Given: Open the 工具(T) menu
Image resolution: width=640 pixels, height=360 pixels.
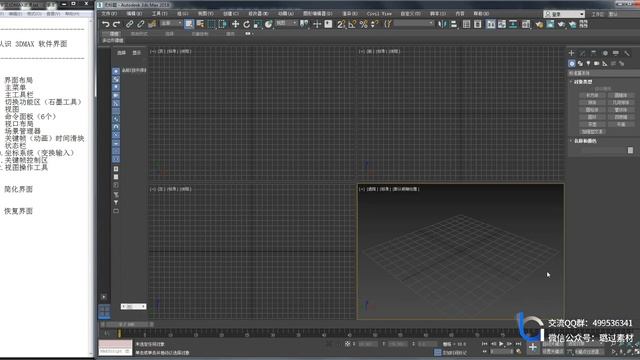Looking at the screenshot, I should [x=159, y=14].
